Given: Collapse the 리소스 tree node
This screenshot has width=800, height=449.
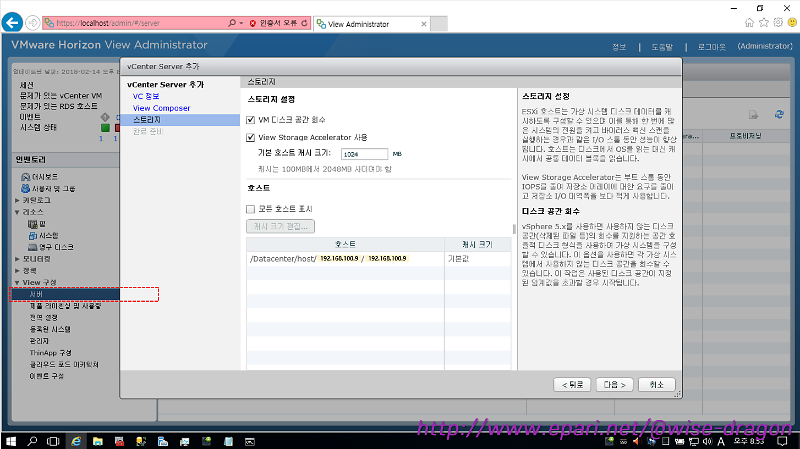Looking at the screenshot, I should point(17,212).
